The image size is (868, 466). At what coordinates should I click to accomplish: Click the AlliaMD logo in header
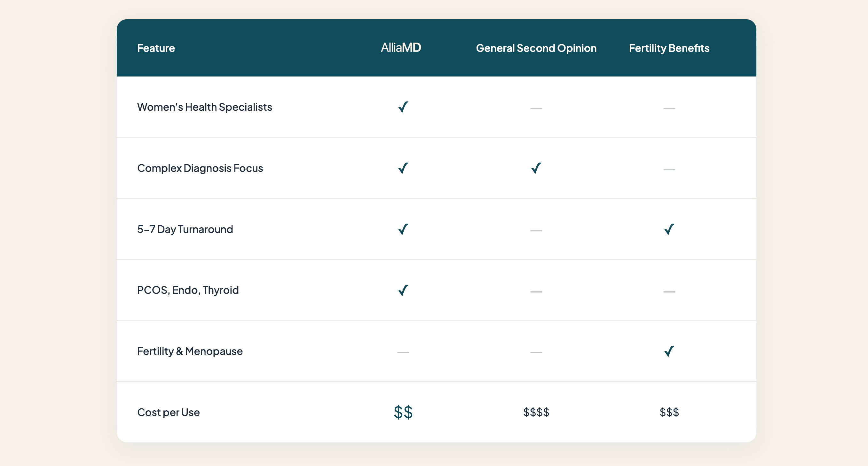coord(401,48)
